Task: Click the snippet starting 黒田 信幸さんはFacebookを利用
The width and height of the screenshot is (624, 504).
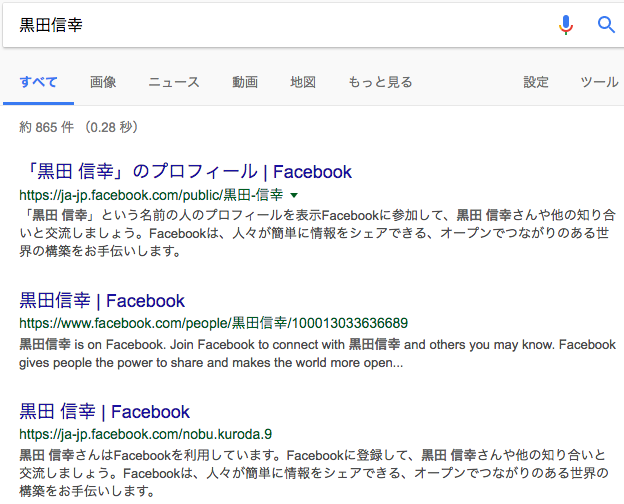Action: 314,473
